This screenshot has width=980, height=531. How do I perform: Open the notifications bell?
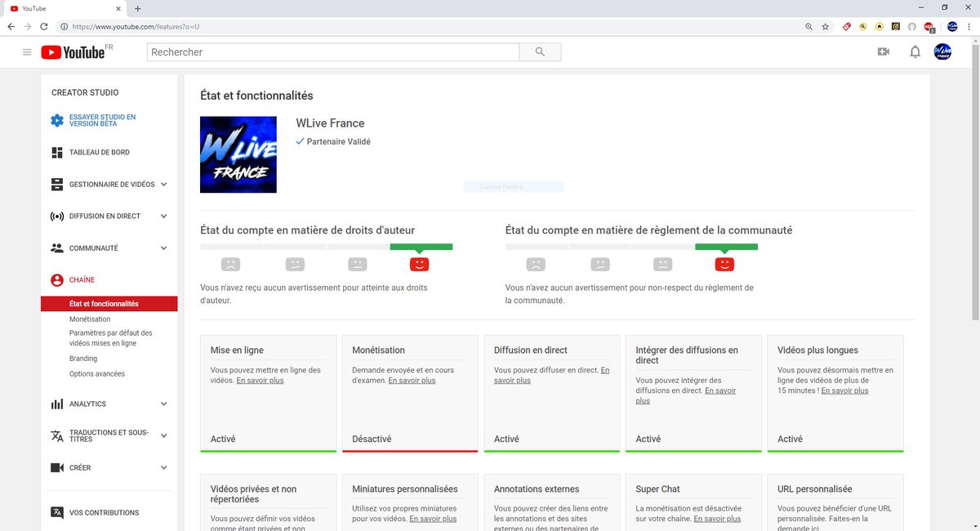915,52
